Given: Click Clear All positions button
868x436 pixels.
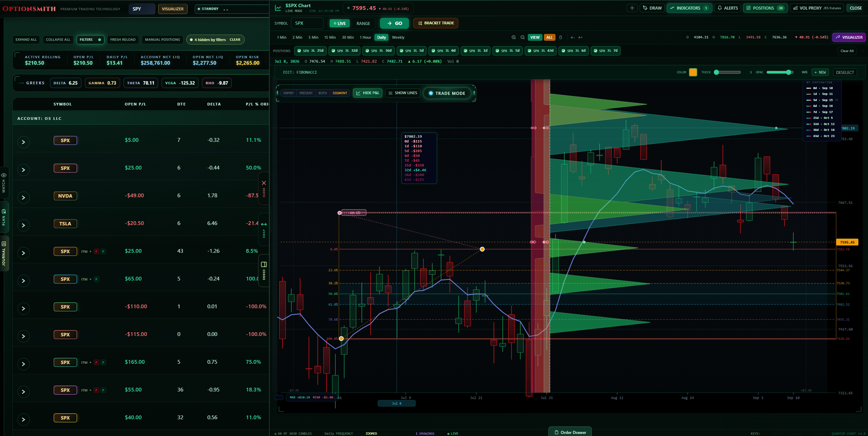Looking at the screenshot, I should [847, 51].
